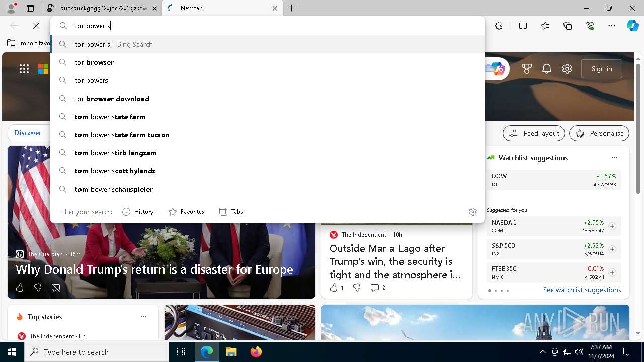Screen dimensions: 644x362
Task: Close the New tab tab
Action: [x=275, y=8]
